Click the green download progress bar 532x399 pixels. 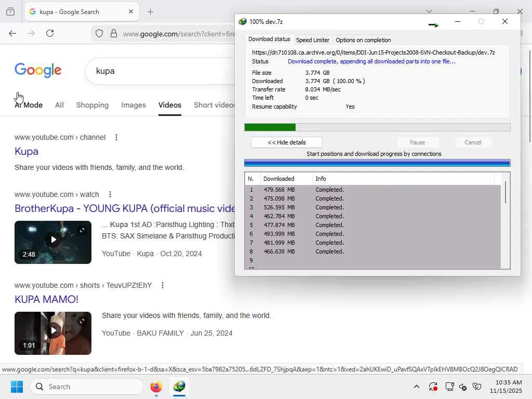tap(377, 127)
